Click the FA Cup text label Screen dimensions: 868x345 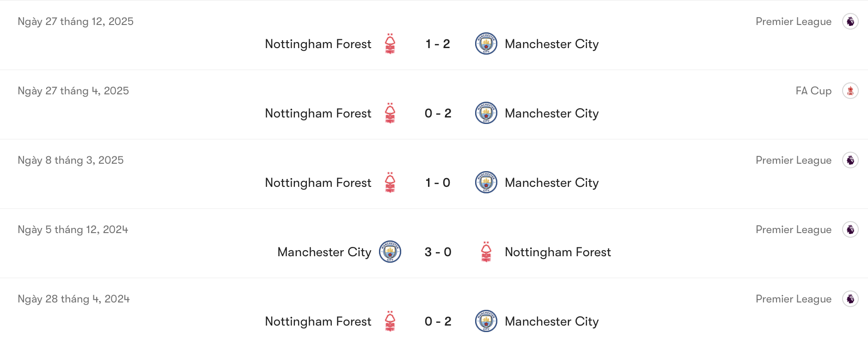pyautogui.click(x=814, y=91)
